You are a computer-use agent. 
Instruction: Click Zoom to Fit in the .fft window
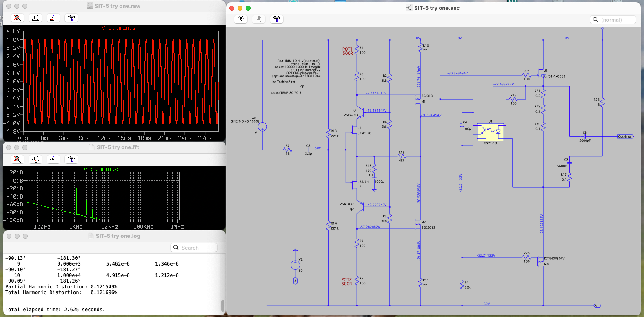coord(17,159)
